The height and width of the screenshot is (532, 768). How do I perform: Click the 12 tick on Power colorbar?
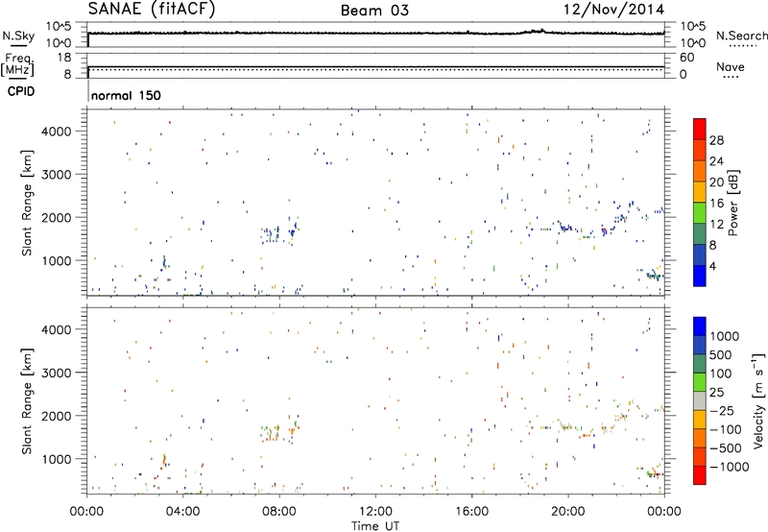716,225
